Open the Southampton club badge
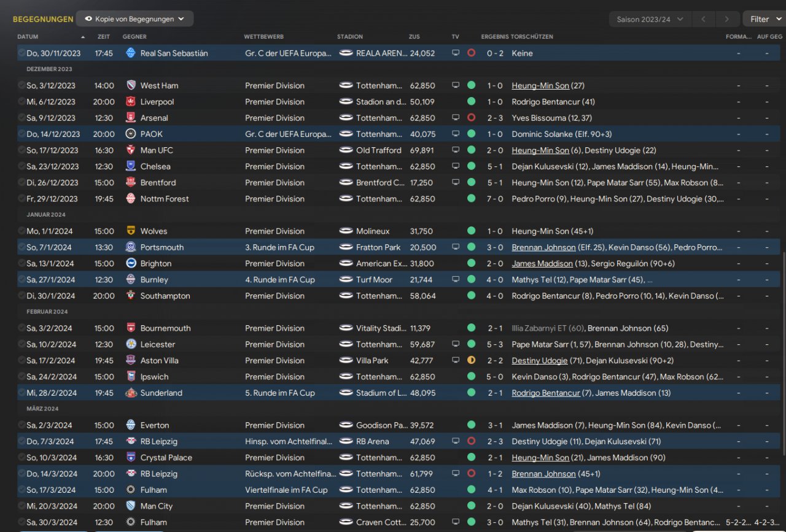The height and width of the screenshot is (532, 786). 130,296
